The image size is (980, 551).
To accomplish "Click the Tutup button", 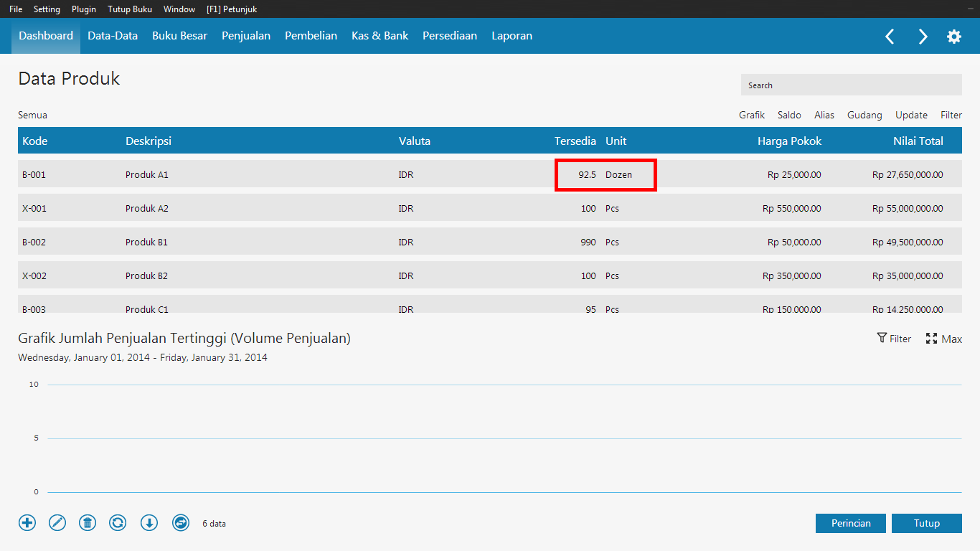I will [927, 523].
